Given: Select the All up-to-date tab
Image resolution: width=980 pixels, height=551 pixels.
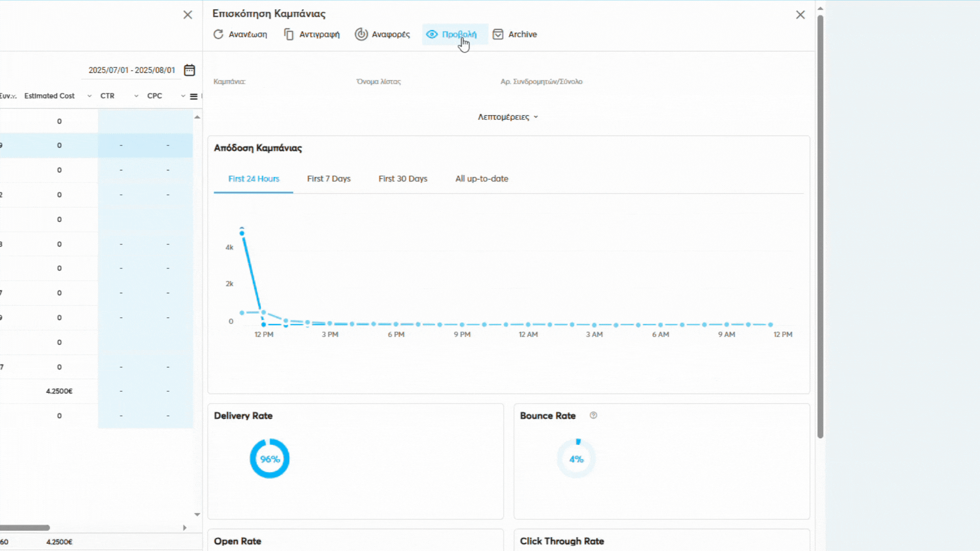Looking at the screenshot, I should 481,179.
